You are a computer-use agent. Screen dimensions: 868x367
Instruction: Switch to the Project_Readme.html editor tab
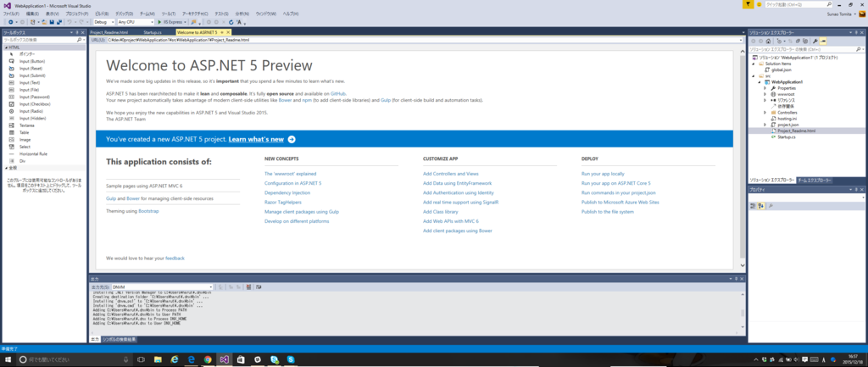tap(108, 33)
